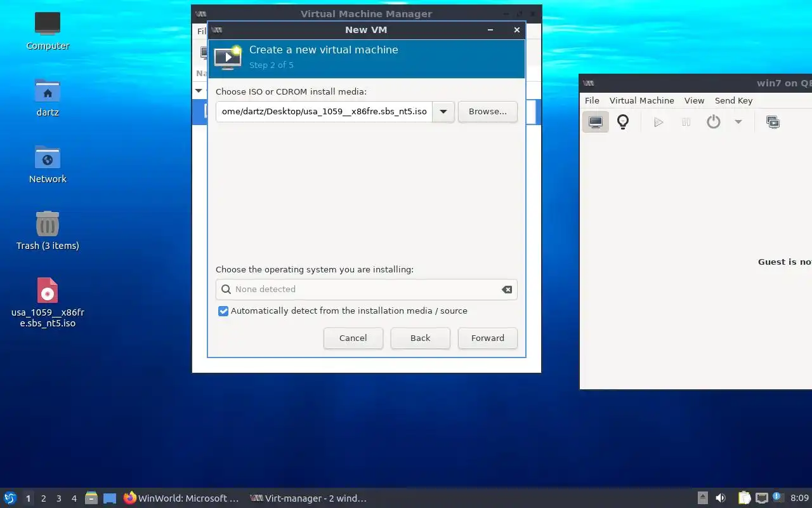
Task: Switch to WinWorld Firefox window in taskbar
Action: point(181,498)
